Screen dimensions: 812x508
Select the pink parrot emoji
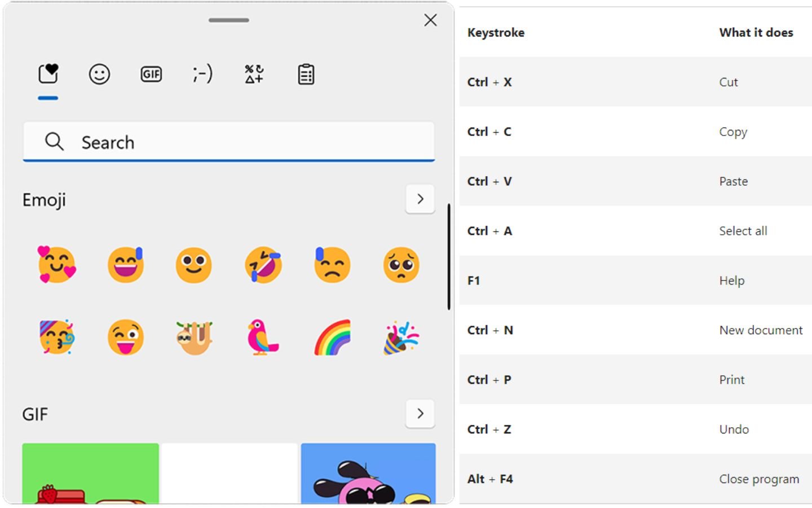pyautogui.click(x=263, y=338)
